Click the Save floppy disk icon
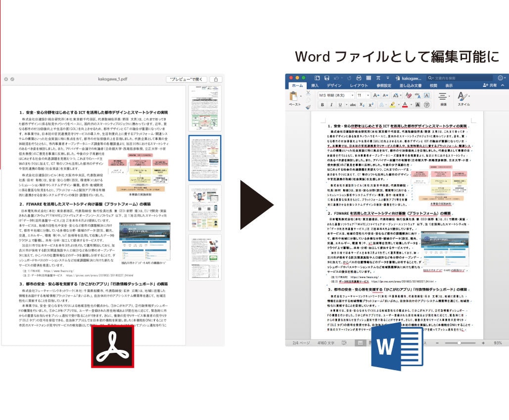 (327, 78)
